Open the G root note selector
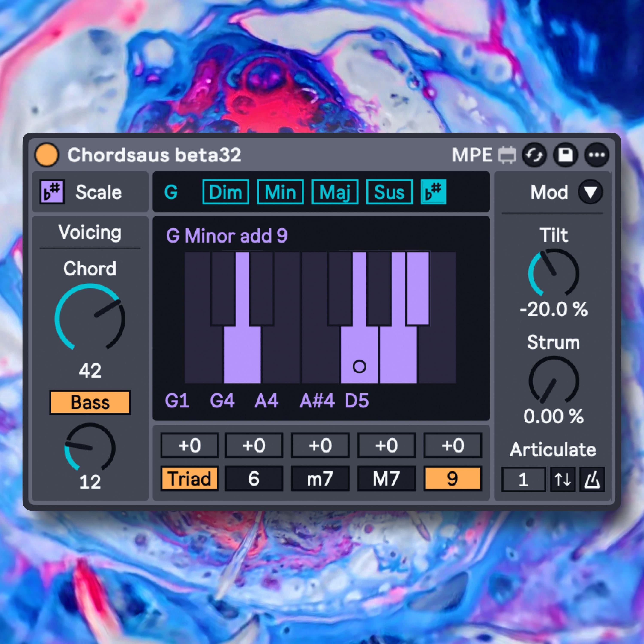 (x=171, y=192)
